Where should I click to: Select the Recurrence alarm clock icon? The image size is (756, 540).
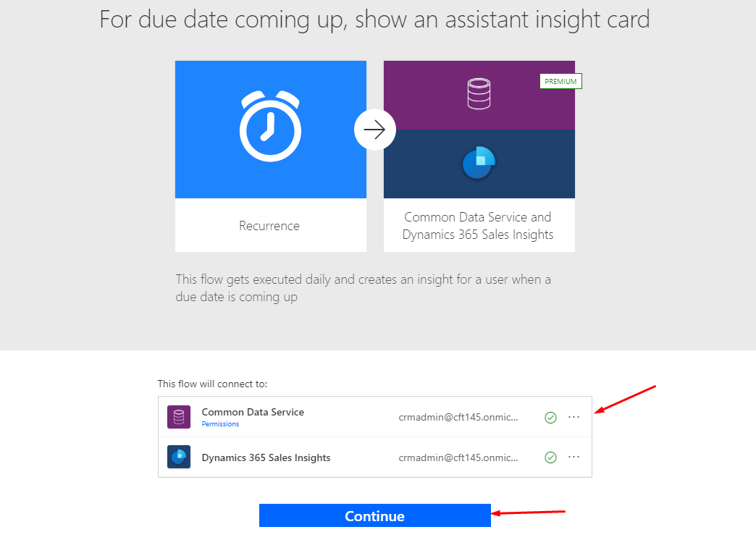pos(270,125)
